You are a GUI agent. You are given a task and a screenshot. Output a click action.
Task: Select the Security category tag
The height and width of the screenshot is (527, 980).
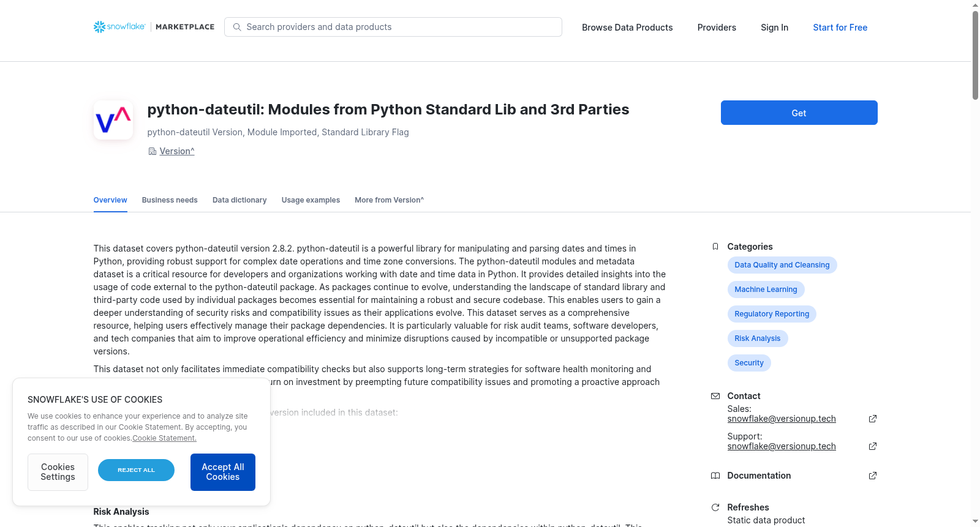749,363
